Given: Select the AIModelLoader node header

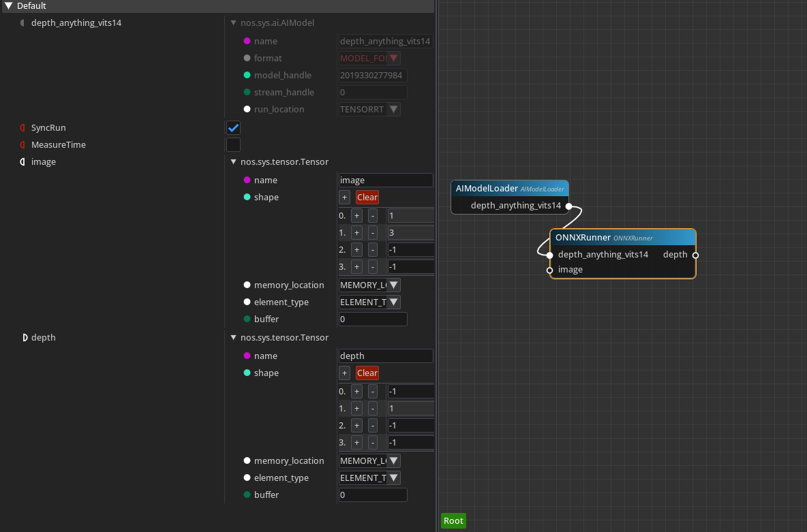Looking at the screenshot, I should [510, 188].
